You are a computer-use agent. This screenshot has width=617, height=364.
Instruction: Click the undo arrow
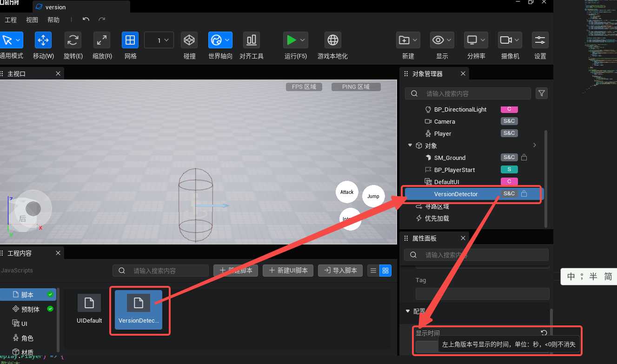click(86, 20)
